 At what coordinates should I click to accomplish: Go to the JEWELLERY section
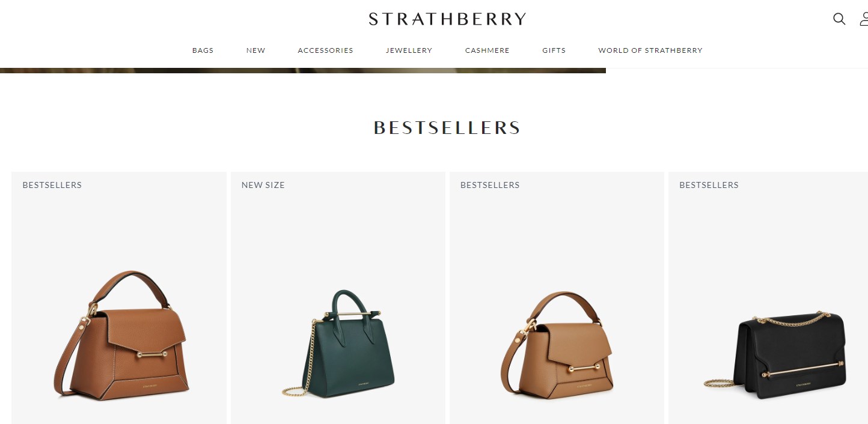click(409, 50)
